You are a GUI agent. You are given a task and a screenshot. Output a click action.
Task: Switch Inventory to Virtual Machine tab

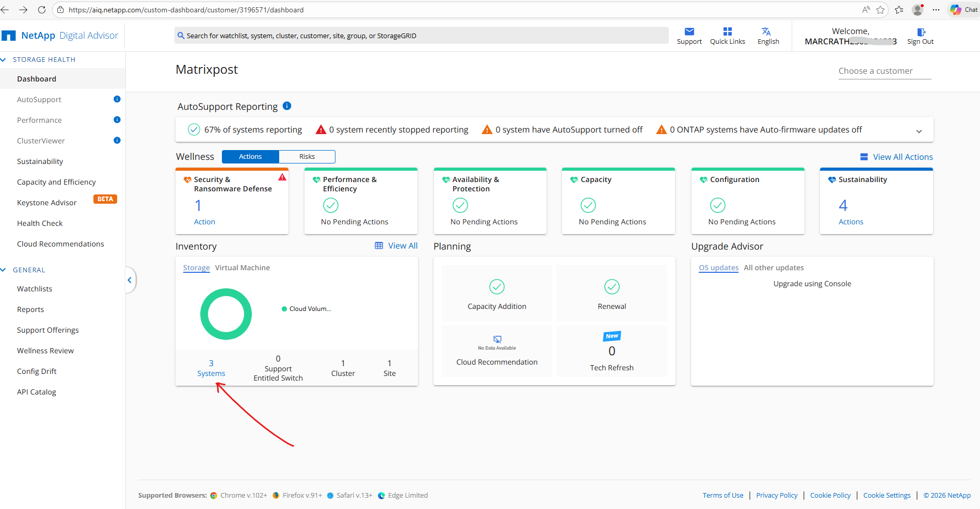[242, 268]
